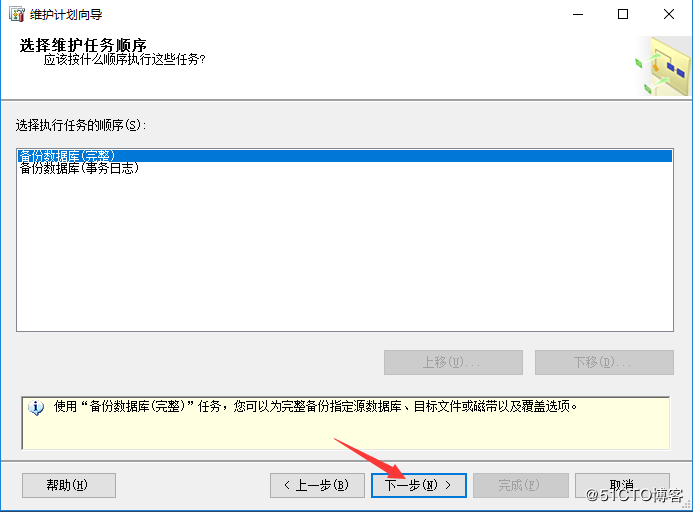Screen dimensions: 693x512
Task: Click the 选择执行任务的顺序(S) label
Action: (x=80, y=125)
